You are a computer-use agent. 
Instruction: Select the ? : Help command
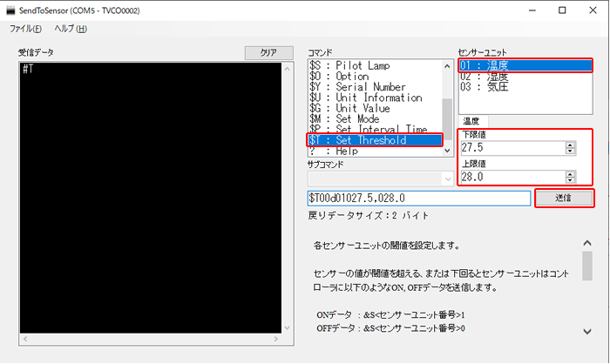point(376,151)
